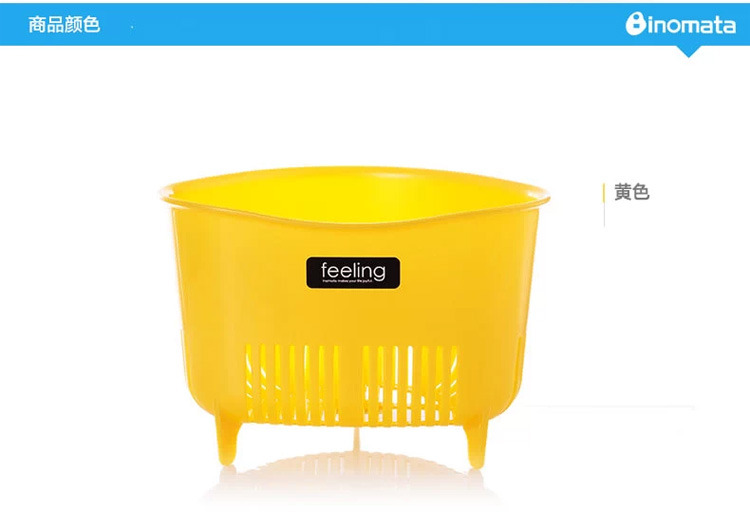
Task: Select the 商品颜色 header title
Action: click(64, 24)
